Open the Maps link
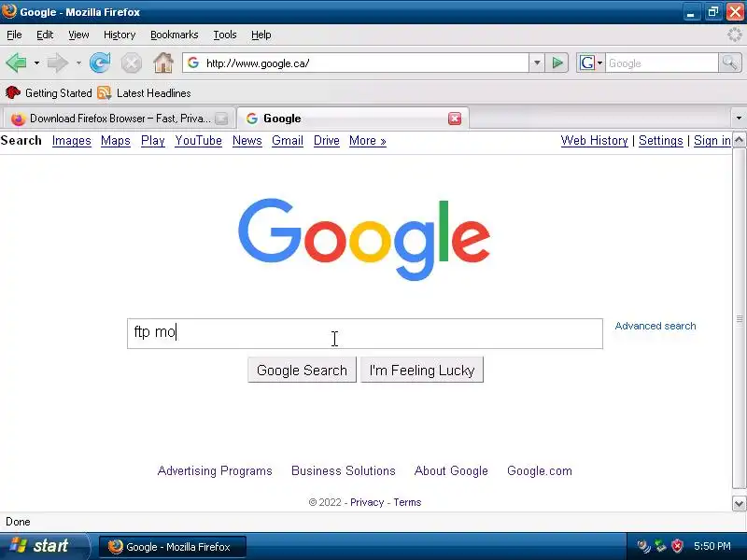 pos(115,141)
